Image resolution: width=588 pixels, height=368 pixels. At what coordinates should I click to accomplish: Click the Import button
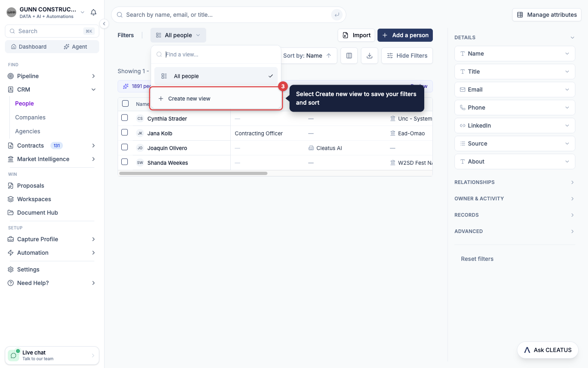point(356,35)
